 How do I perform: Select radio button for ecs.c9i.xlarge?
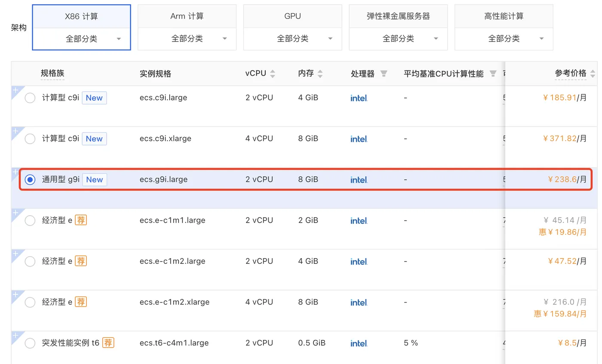pyautogui.click(x=30, y=139)
